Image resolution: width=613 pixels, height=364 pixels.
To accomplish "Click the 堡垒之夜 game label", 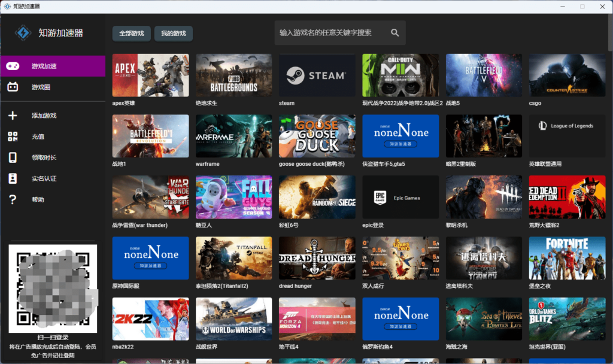I will [x=540, y=286].
